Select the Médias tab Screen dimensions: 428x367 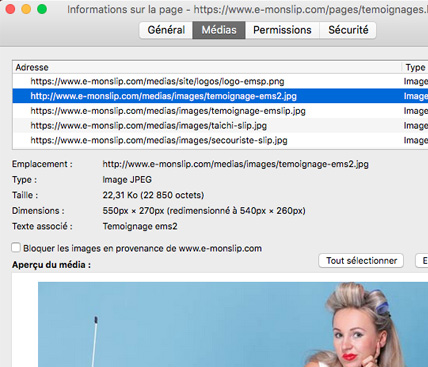point(219,30)
